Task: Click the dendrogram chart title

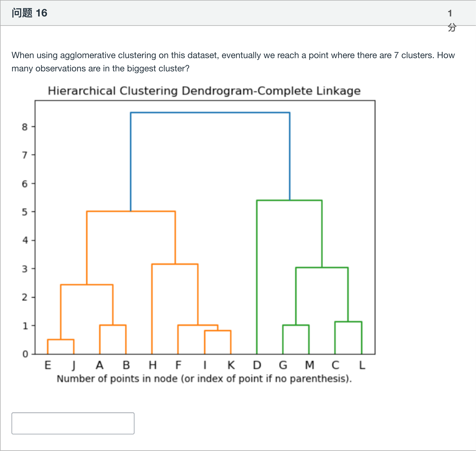Action: point(204,91)
